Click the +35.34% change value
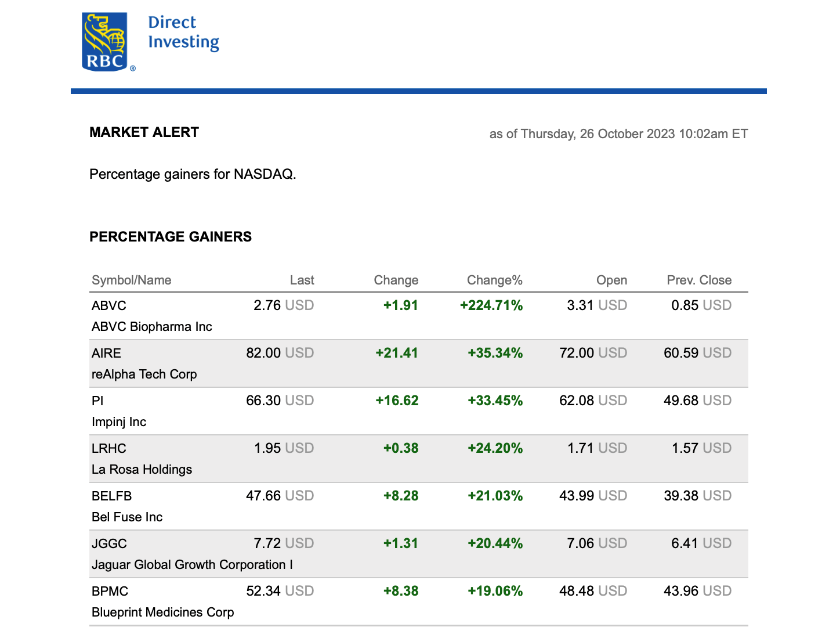 point(495,353)
